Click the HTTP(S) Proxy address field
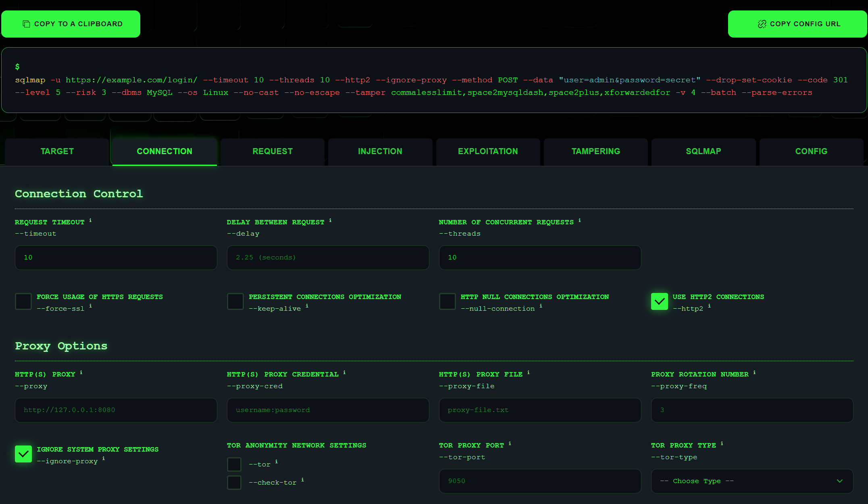 coord(116,410)
